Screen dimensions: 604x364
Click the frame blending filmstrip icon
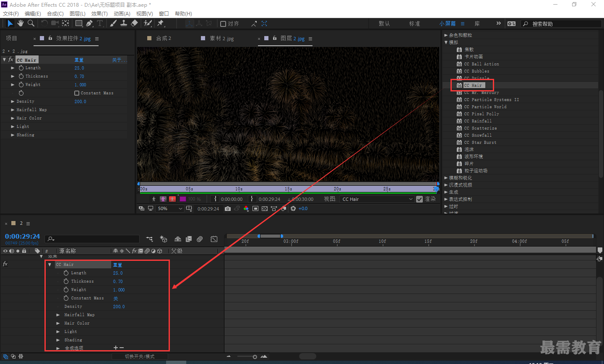pyautogui.click(x=189, y=239)
